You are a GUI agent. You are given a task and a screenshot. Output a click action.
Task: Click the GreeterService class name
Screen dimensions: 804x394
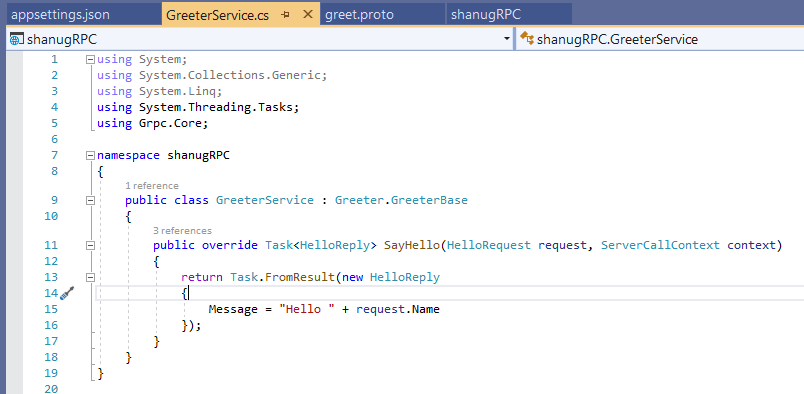pos(265,200)
